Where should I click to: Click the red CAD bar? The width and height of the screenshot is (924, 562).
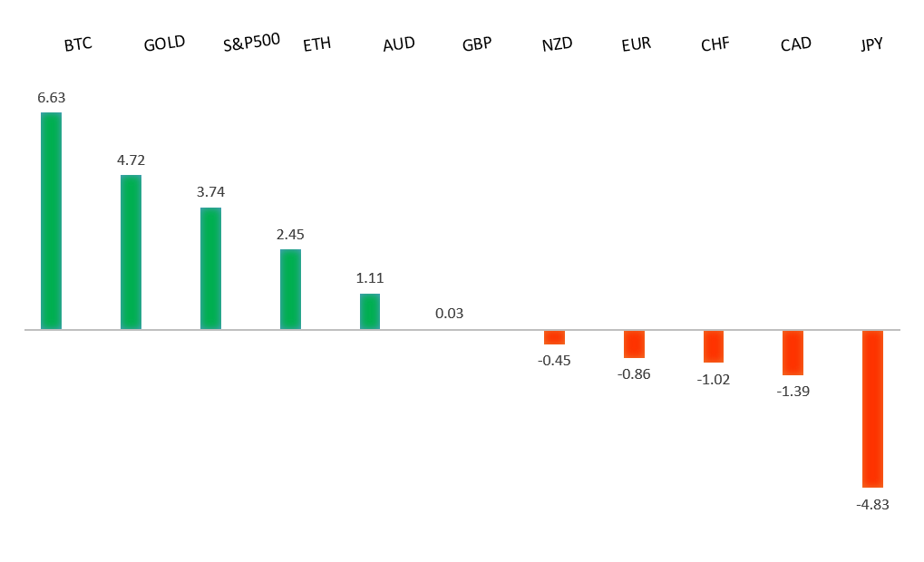[793, 353]
